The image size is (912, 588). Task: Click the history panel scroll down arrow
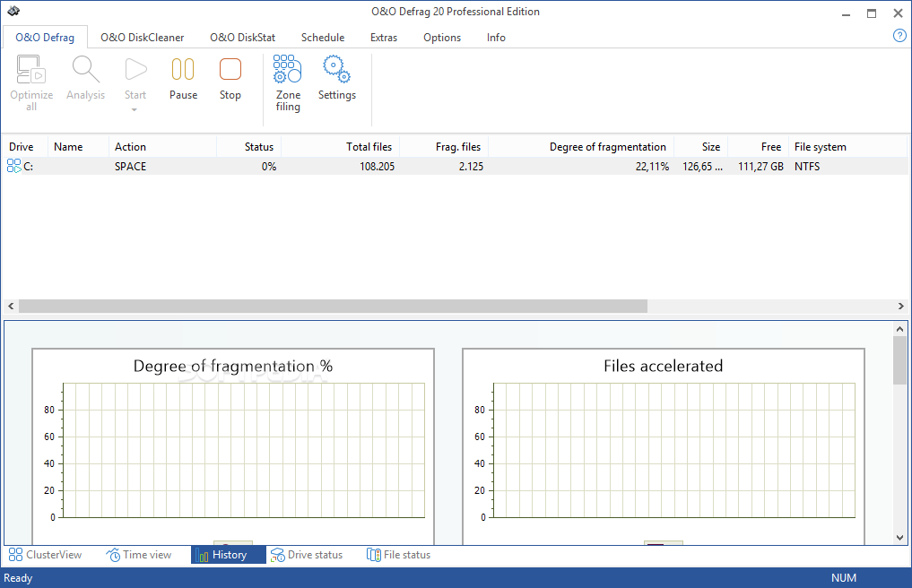pyautogui.click(x=899, y=538)
